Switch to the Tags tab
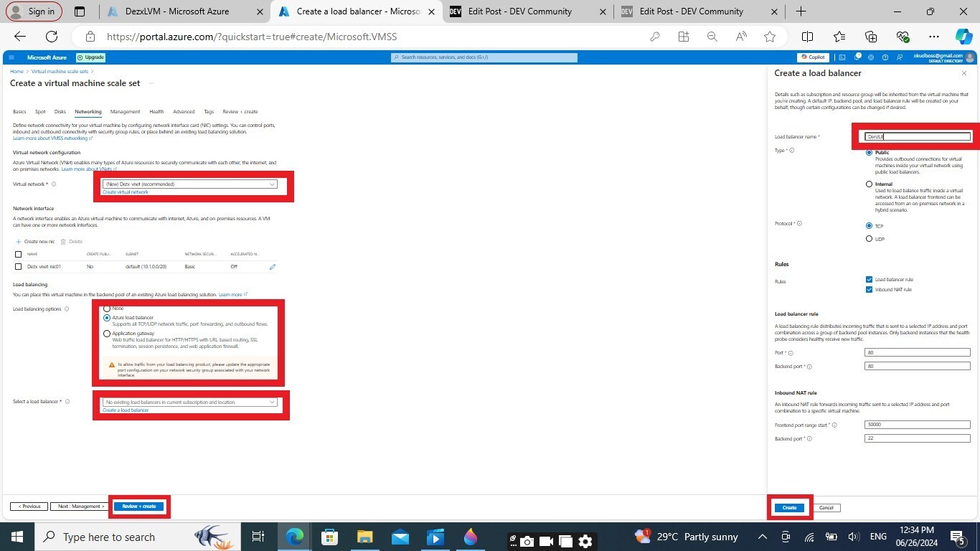This screenshot has height=551, width=980. [x=209, y=112]
